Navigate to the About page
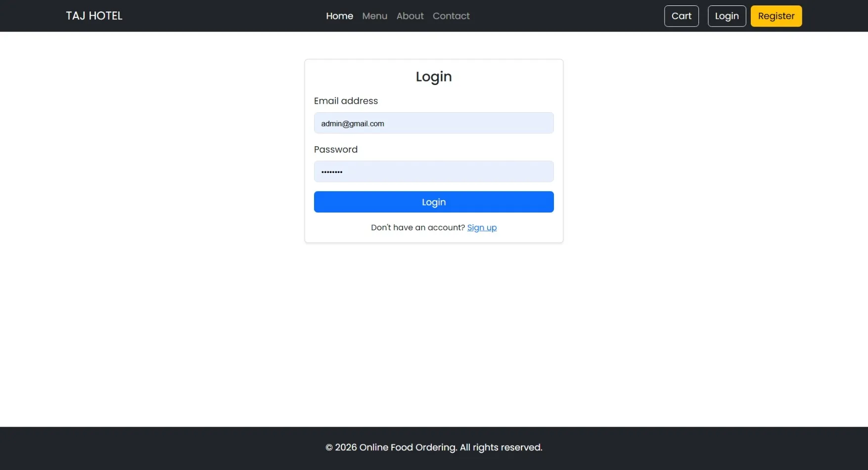The width and height of the screenshot is (868, 470). tap(410, 16)
